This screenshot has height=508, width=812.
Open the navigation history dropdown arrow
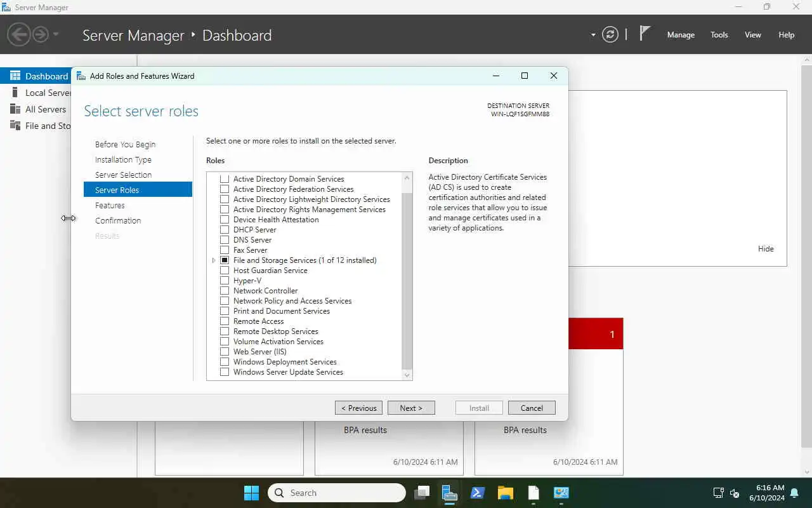(56, 34)
